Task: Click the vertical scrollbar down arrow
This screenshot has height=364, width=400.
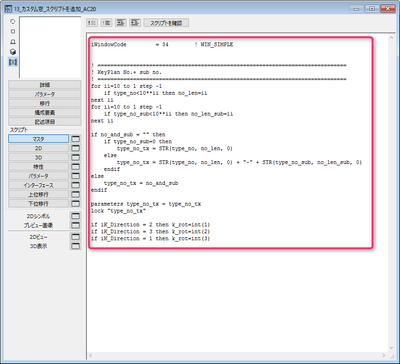Action: (x=392, y=348)
